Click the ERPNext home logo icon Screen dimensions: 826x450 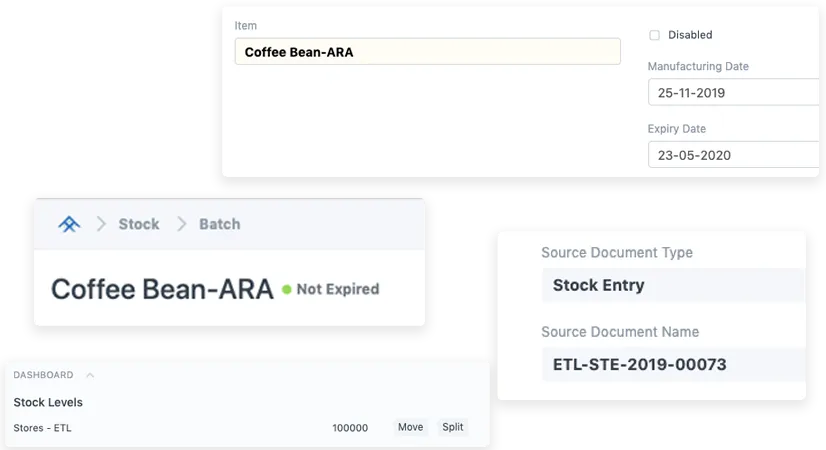point(69,224)
